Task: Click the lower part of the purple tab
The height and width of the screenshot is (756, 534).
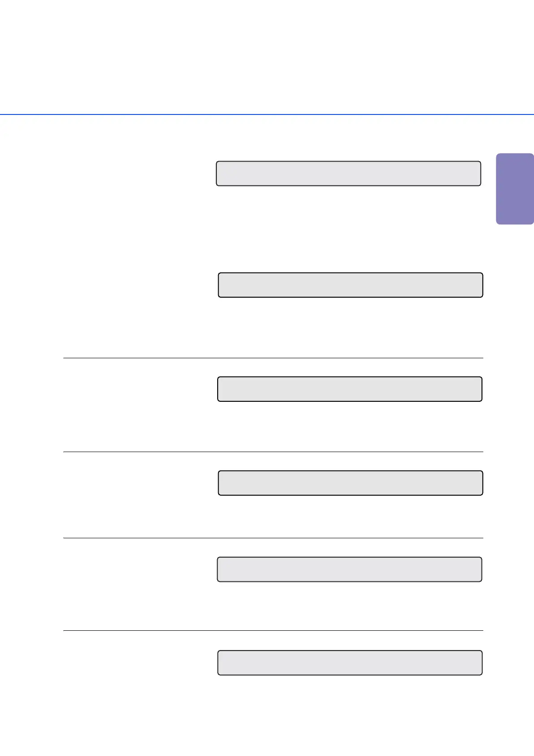Action: click(x=515, y=213)
